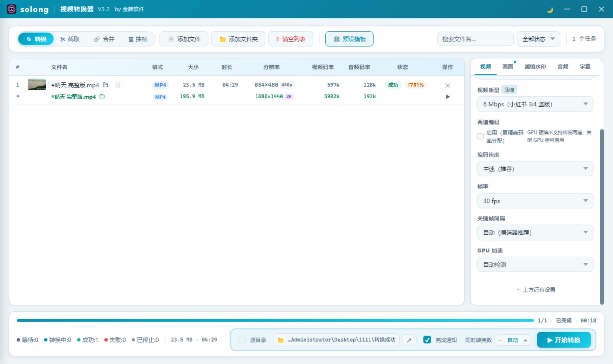Viewport: 613px width, 364px height.
Task: Open the 帧率 30 fps dropdown
Action: coord(535,201)
